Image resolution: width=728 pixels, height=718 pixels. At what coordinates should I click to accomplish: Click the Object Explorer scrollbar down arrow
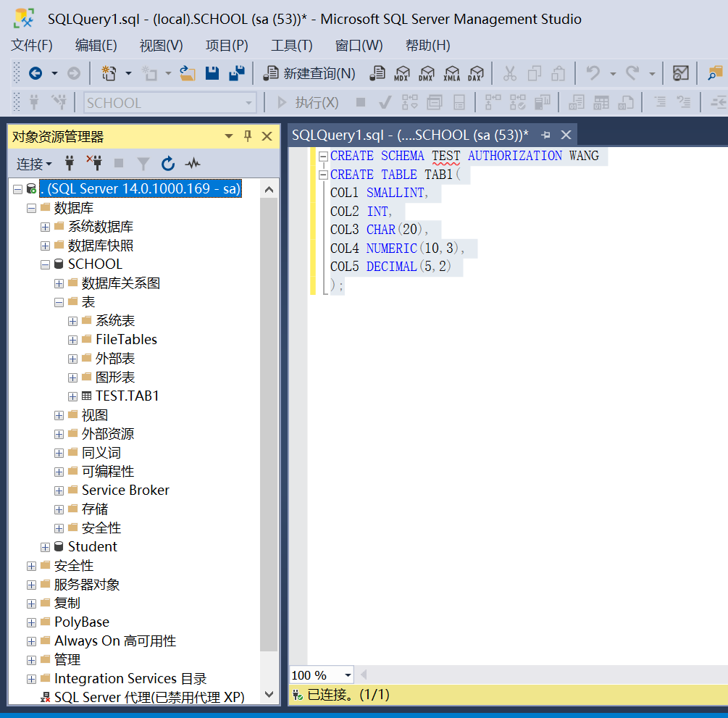(x=268, y=694)
